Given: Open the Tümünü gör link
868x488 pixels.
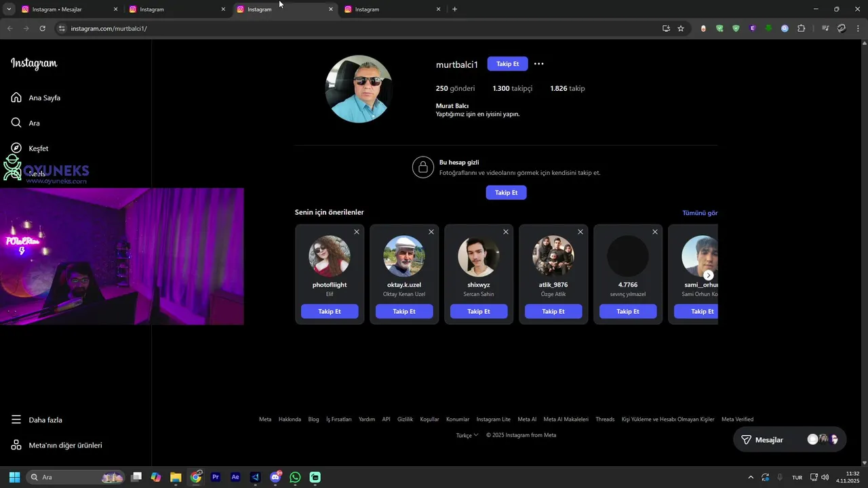Looking at the screenshot, I should (x=700, y=213).
